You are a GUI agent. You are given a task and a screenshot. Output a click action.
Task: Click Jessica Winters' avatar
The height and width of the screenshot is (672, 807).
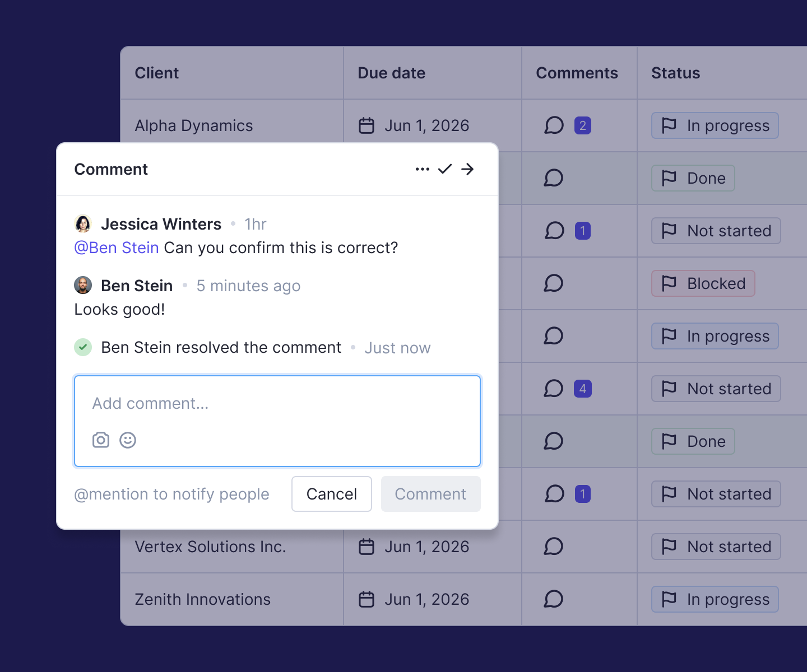[83, 224]
